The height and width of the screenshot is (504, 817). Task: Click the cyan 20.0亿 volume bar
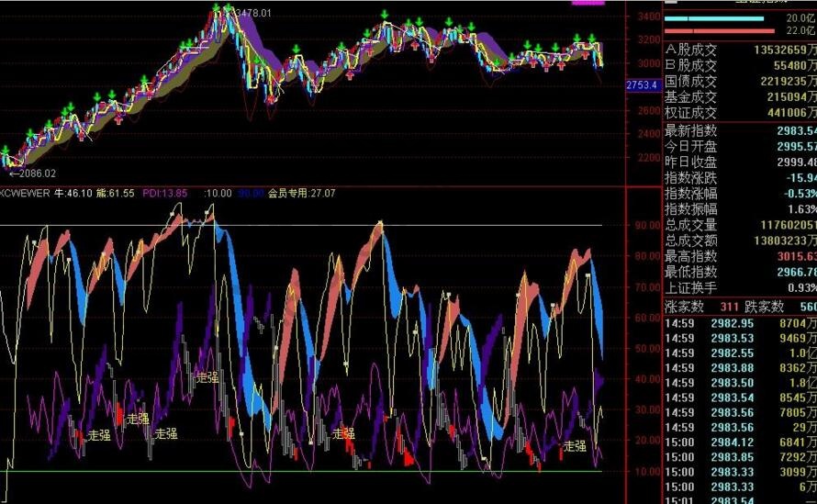click(713, 18)
